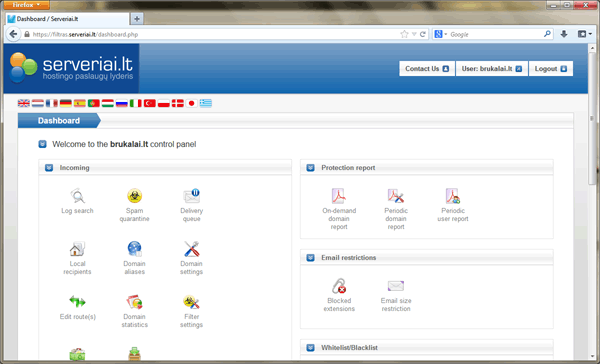Screen dimensions: 600x364
Task: Collapse the Incoming section
Action: (x=49, y=168)
